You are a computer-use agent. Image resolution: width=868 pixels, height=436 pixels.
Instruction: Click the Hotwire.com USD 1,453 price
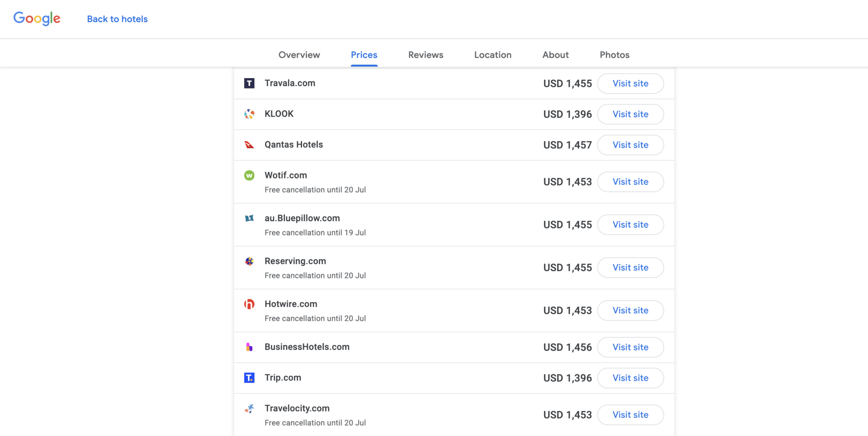click(x=568, y=311)
